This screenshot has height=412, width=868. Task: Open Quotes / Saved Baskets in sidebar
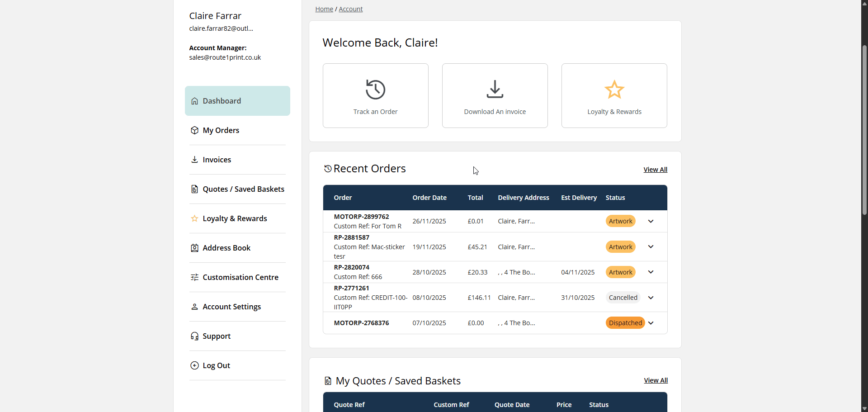coord(243,189)
